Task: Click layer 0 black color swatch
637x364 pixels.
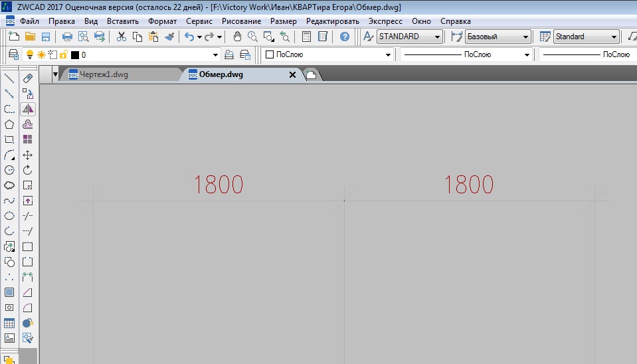Action: [x=75, y=55]
